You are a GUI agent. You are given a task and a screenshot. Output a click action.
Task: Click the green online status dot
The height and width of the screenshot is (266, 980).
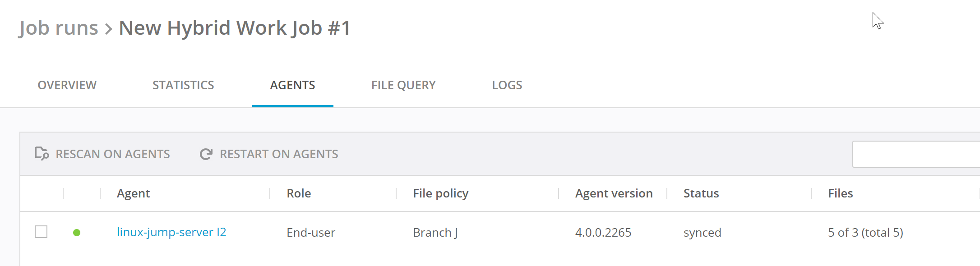(77, 233)
